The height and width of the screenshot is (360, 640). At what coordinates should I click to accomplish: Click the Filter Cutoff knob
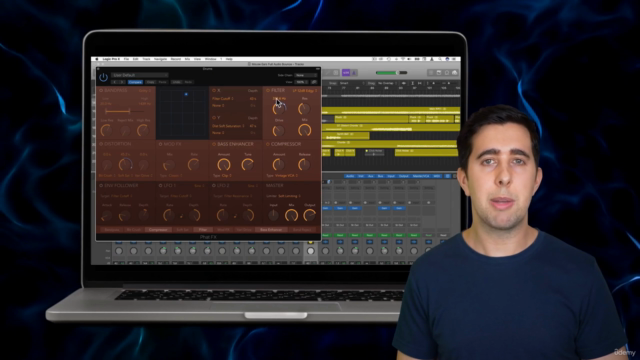click(279, 109)
